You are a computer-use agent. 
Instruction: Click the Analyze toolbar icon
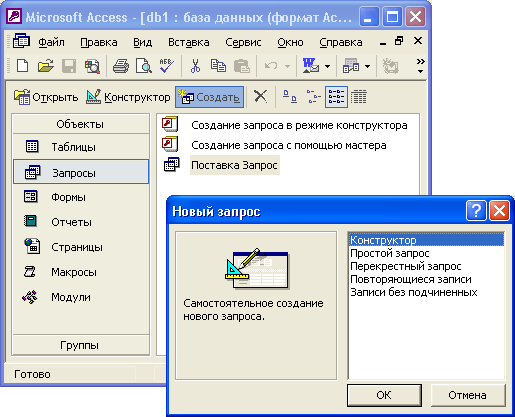pos(351,66)
